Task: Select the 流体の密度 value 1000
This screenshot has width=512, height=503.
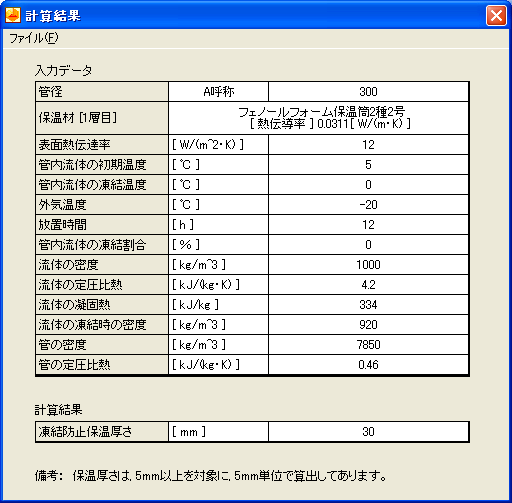Action: (368, 265)
